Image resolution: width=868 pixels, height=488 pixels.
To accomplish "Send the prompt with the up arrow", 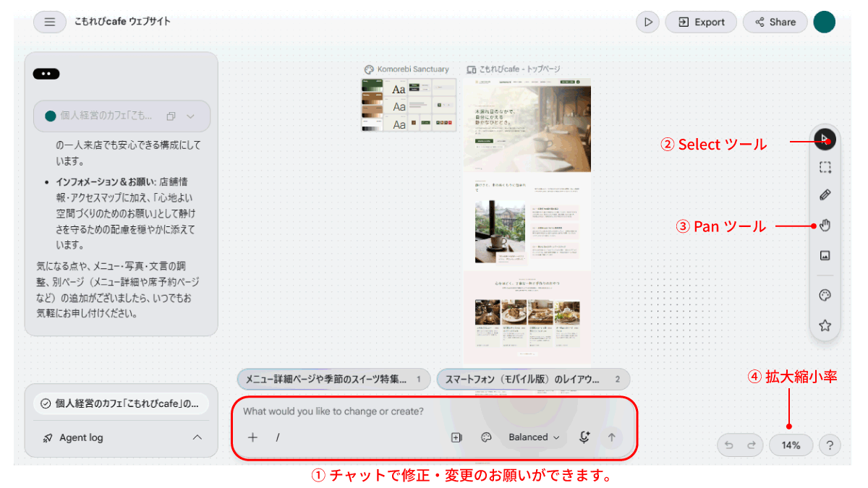I will 612,437.
